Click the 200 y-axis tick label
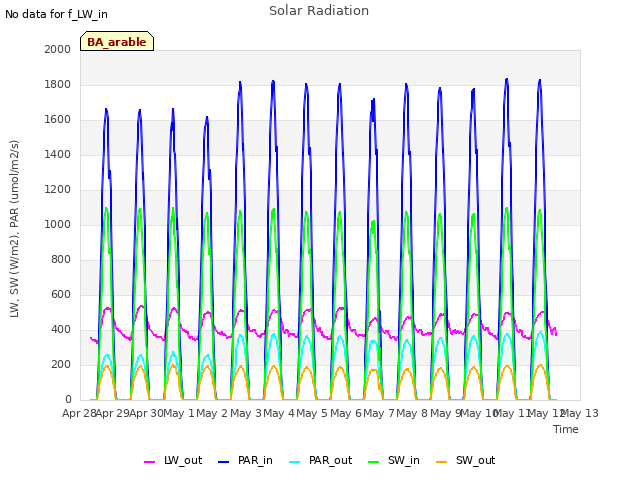Image resolution: width=640 pixels, height=480 pixels. tap(61, 364)
